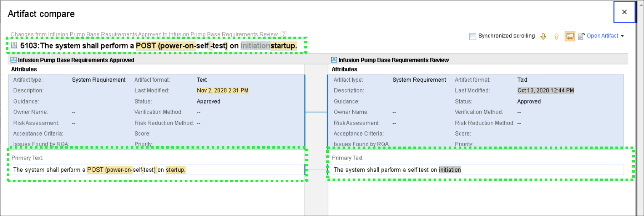Click the Review baseline stream icon
Image resolution: width=644 pixels, height=216 pixels.
[x=334, y=60]
